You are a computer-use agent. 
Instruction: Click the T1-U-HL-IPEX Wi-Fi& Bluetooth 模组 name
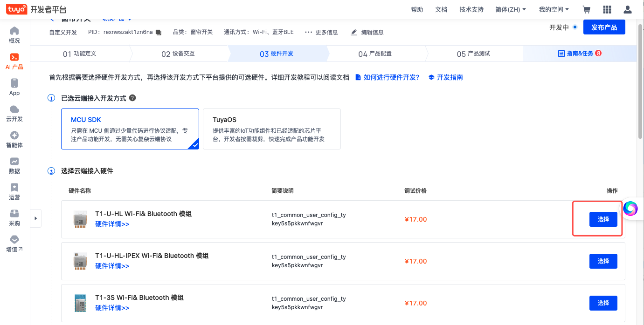tap(152, 256)
